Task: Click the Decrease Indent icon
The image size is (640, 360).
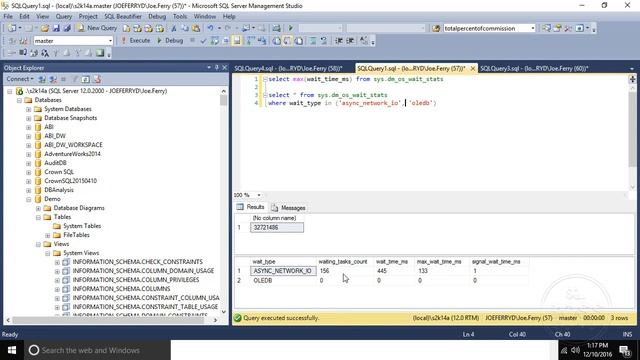Action: click(339, 41)
